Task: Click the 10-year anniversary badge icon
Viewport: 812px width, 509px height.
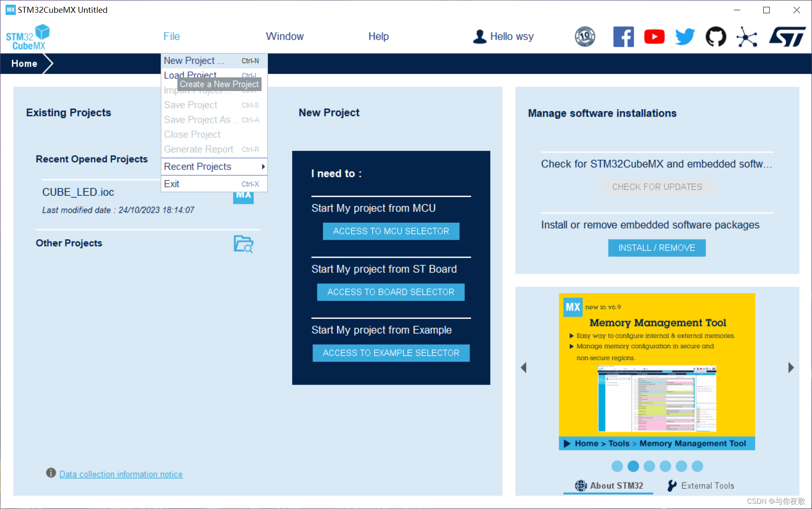Action: click(585, 37)
